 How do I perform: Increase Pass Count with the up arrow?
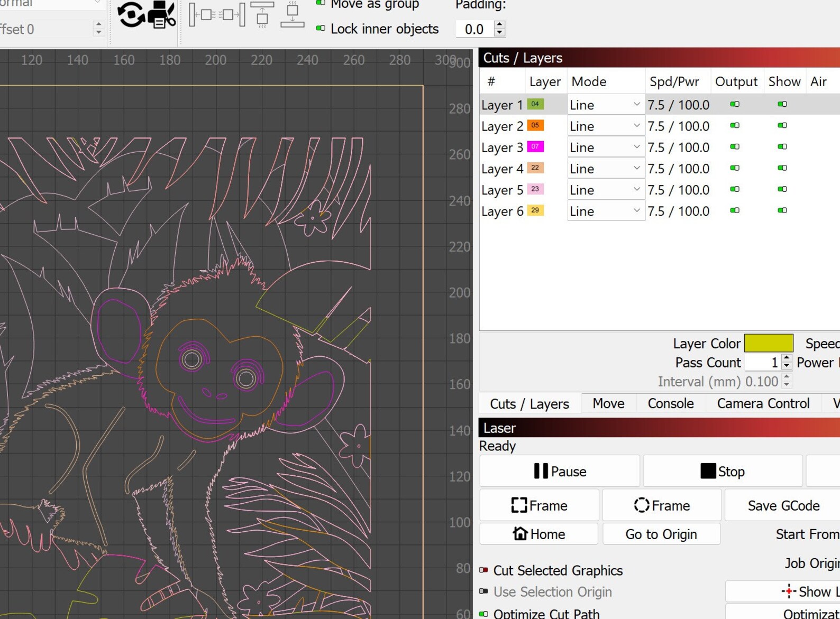[787, 358]
